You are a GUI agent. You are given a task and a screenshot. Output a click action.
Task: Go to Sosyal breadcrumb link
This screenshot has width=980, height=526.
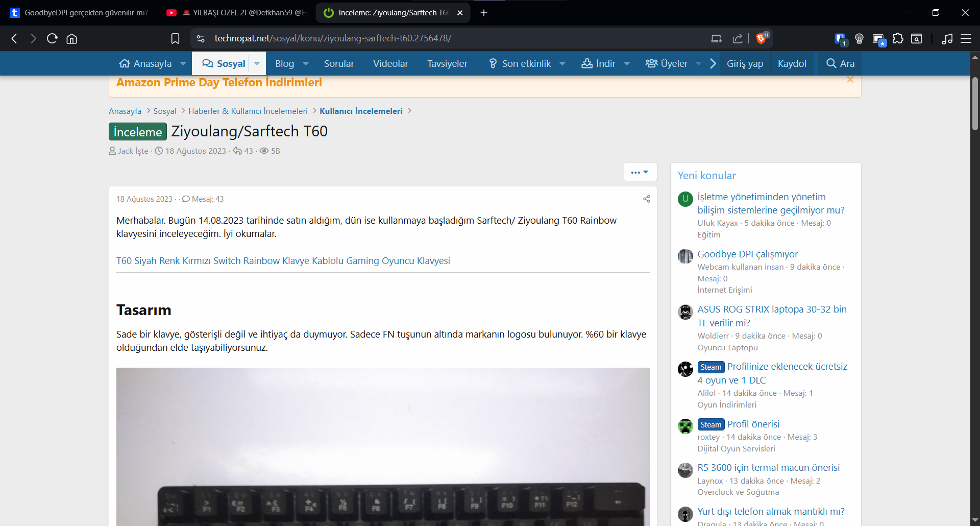pyautogui.click(x=165, y=111)
